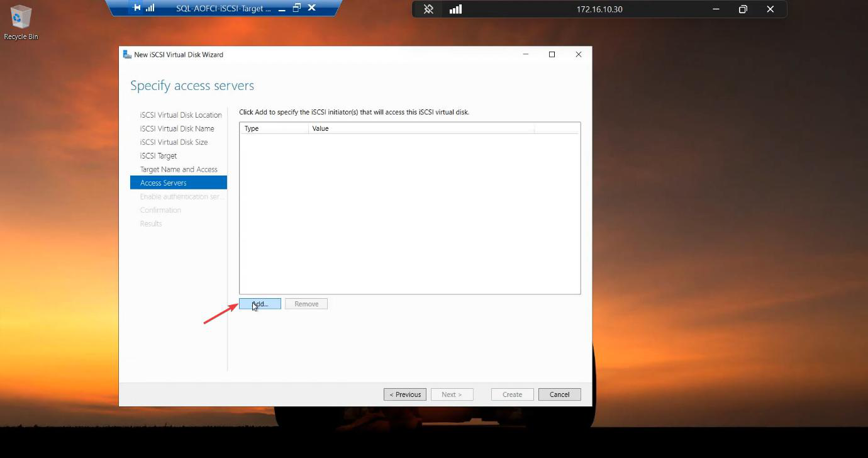The width and height of the screenshot is (868, 458).
Task: Go to iSCSI Virtual Disk Name step
Action: coord(177,128)
